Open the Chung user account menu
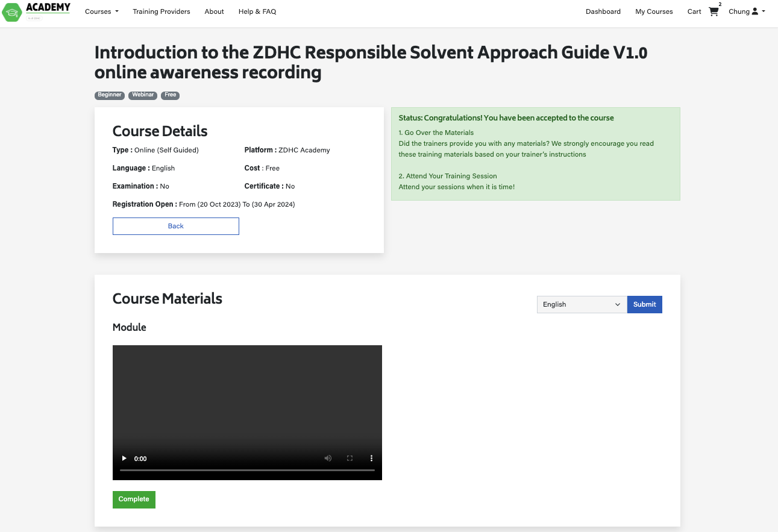778x532 pixels. 747,11
